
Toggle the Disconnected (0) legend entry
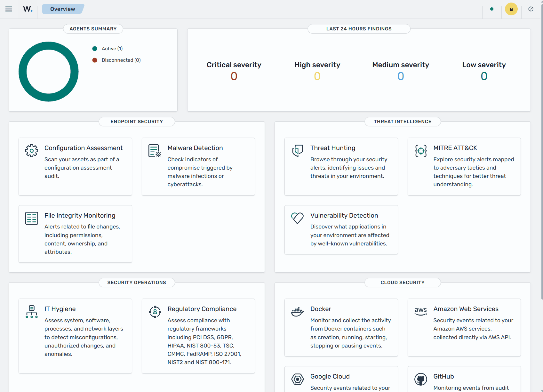(x=116, y=60)
